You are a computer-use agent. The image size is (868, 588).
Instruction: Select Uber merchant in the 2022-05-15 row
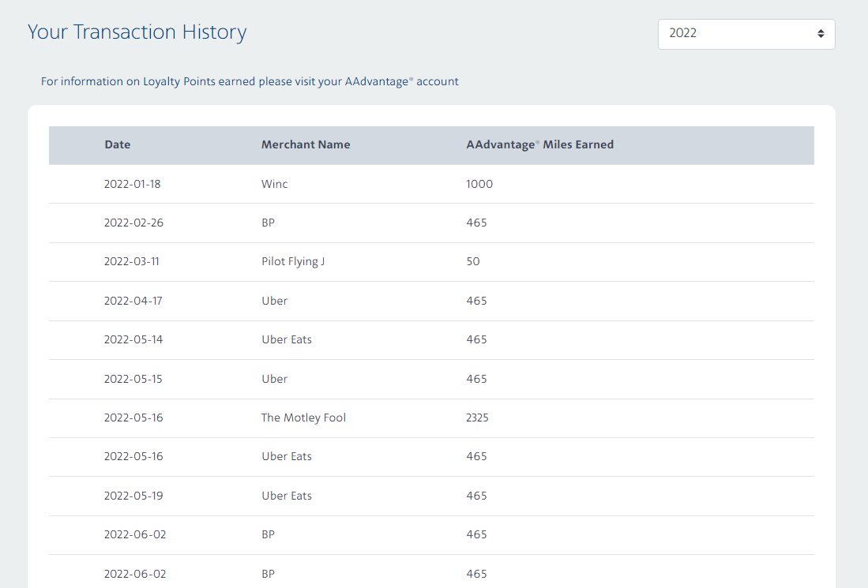pyautogui.click(x=275, y=379)
